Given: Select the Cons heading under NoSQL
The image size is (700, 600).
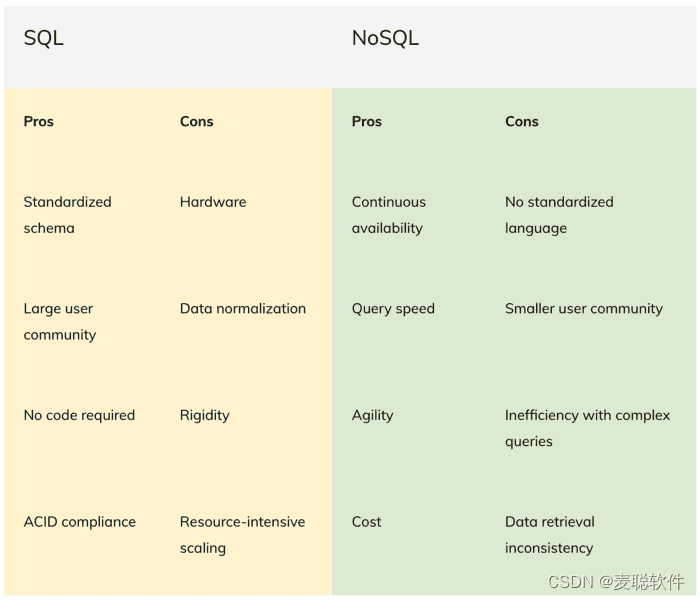Looking at the screenshot, I should [521, 121].
